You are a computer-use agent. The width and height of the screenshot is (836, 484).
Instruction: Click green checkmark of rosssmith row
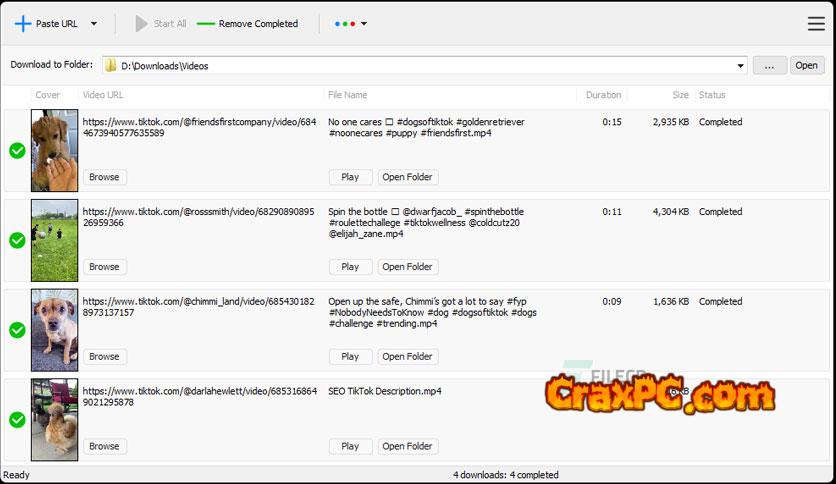(x=18, y=240)
